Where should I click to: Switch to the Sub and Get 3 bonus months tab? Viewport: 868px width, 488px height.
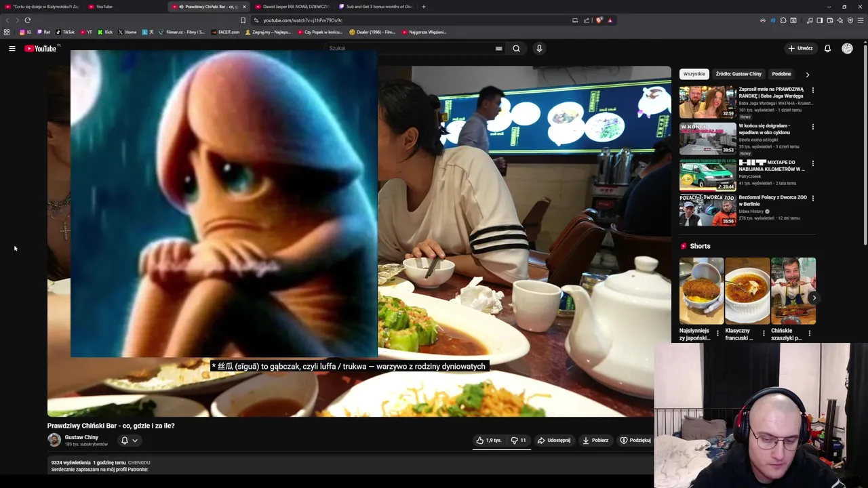click(x=375, y=7)
